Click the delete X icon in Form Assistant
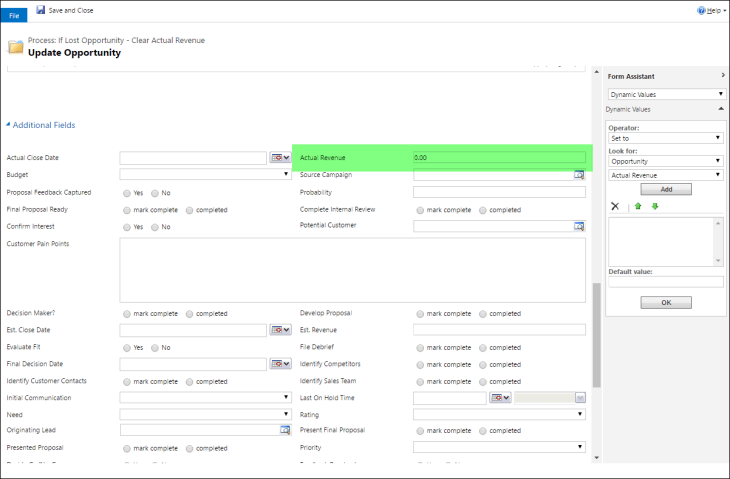 (615, 206)
